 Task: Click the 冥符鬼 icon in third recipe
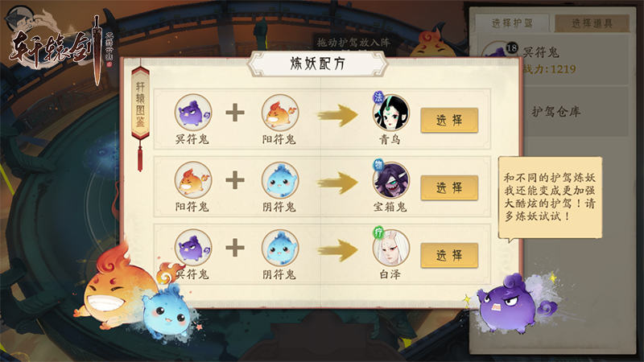pyautogui.click(x=193, y=248)
